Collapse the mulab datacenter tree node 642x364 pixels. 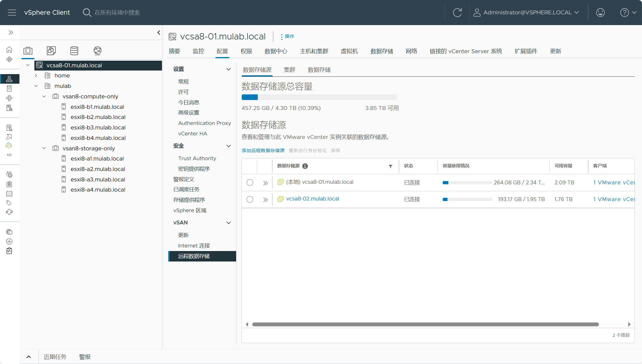pos(36,86)
